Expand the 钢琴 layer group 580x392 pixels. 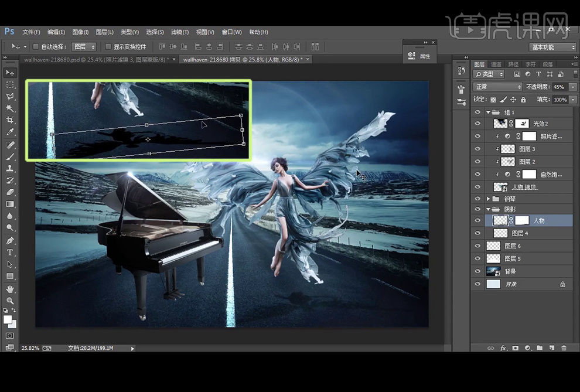(488, 199)
